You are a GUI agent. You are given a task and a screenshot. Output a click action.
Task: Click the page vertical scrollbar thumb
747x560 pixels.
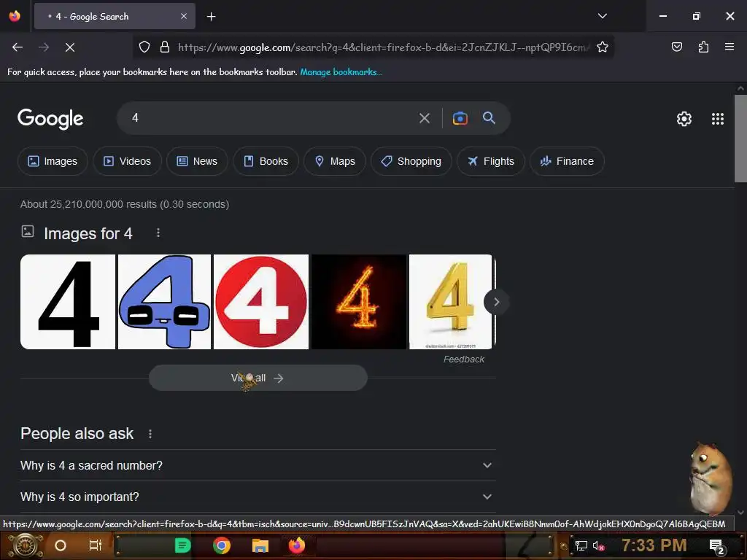[x=740, y=138]
